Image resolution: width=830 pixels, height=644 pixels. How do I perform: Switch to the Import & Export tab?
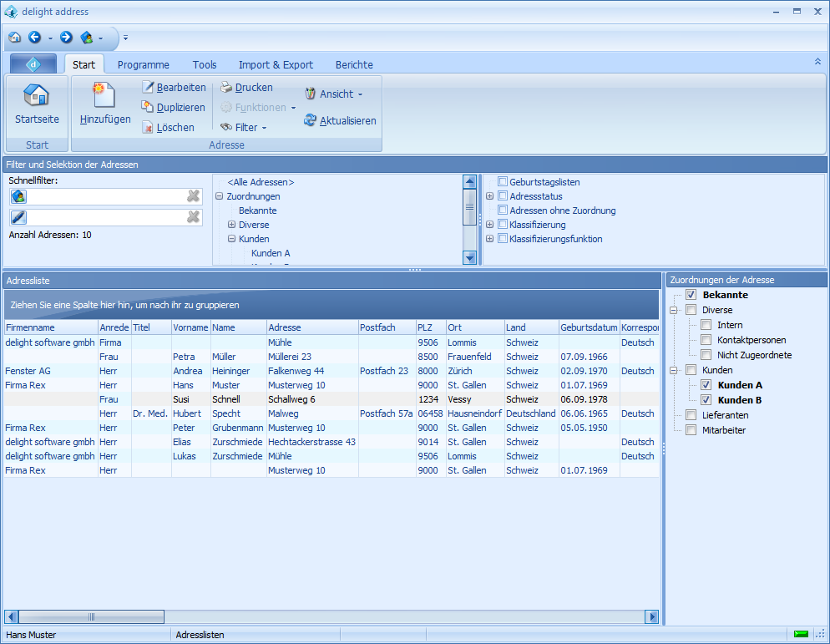276,65
